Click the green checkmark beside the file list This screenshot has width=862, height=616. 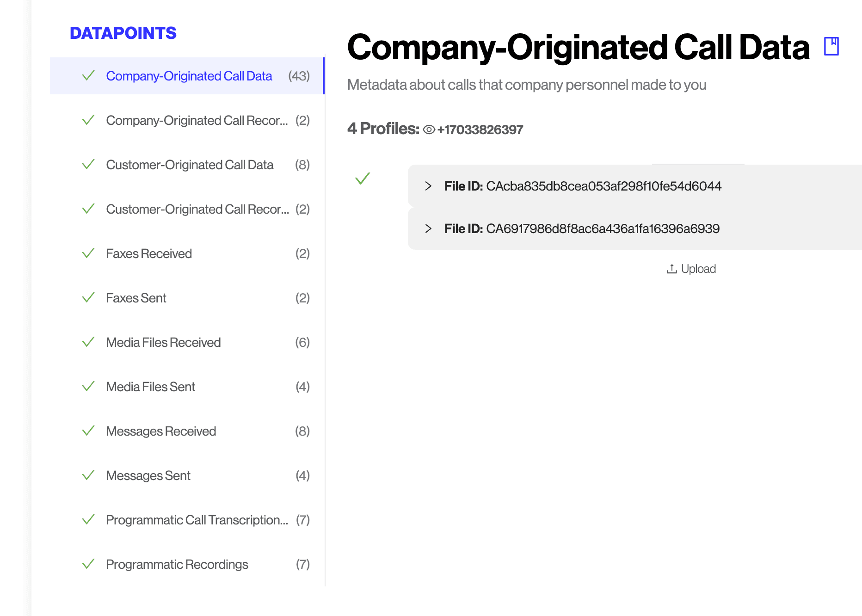coord(363,179)
